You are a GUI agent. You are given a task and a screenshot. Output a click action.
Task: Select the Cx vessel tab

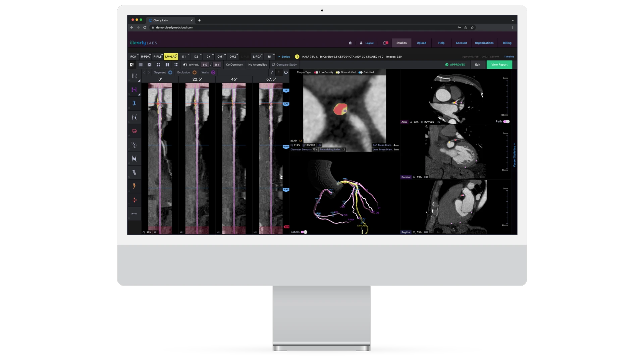pyautogui.click(x=208, y=57)
